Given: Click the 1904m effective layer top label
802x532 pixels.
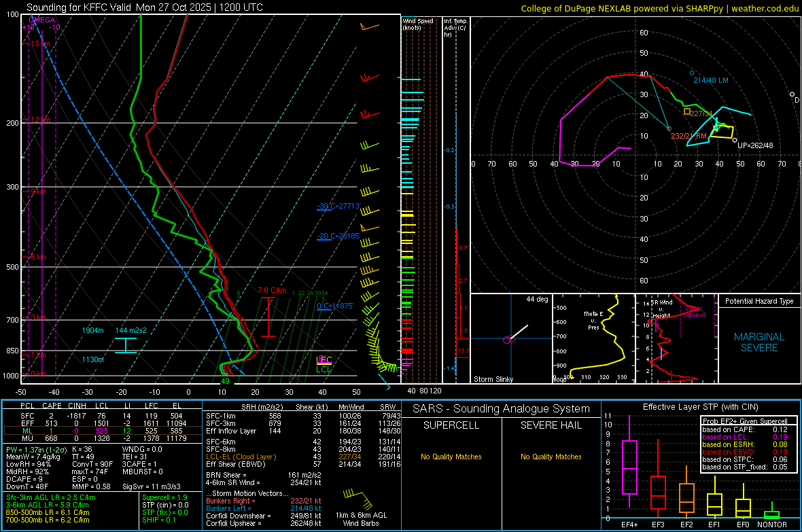Looking at the screenshot, I should (x=92, y=330).
